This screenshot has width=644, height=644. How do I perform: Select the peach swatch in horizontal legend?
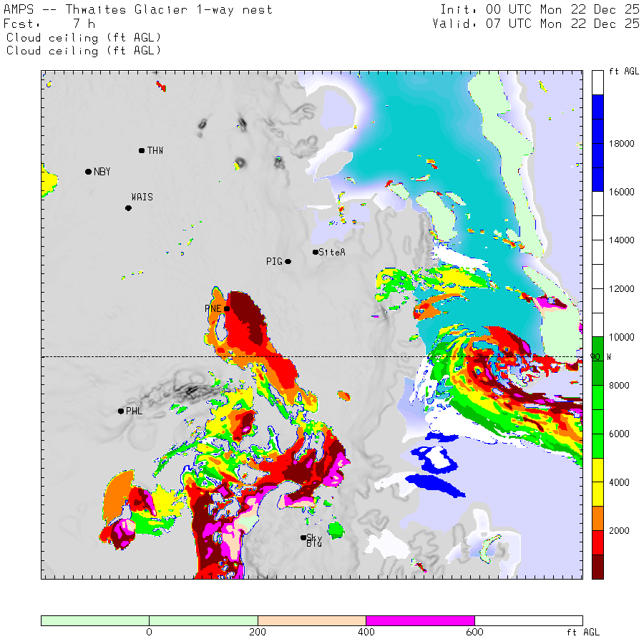tap(311, 620)
